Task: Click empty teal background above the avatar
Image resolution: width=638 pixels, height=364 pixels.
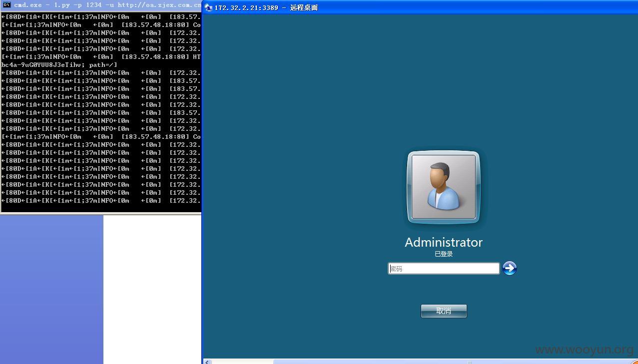Action: pyautogui.click(x=444, y=80)
